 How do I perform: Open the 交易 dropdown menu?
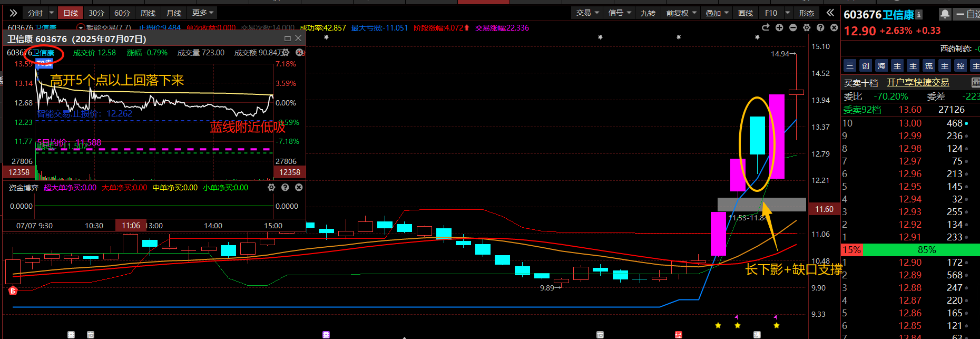point(587,13)
